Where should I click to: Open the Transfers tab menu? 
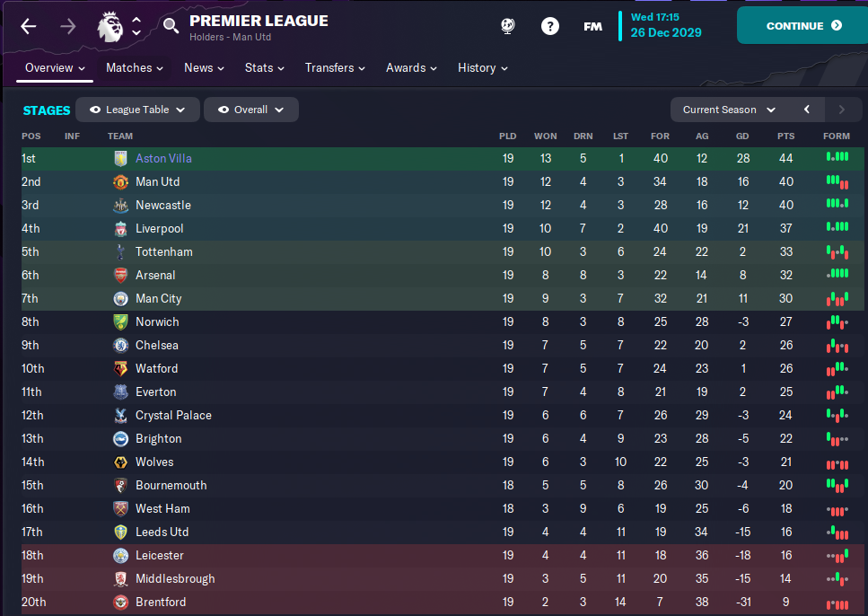click(335, 67)
